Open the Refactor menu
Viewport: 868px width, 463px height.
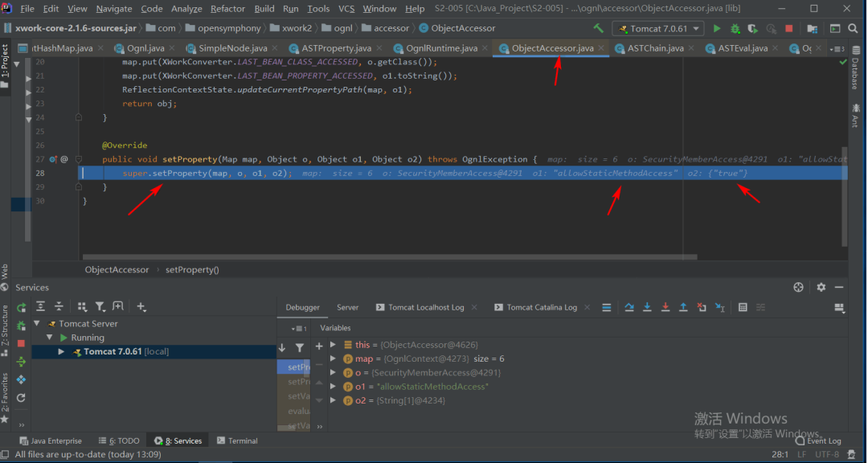click(227, 9)
